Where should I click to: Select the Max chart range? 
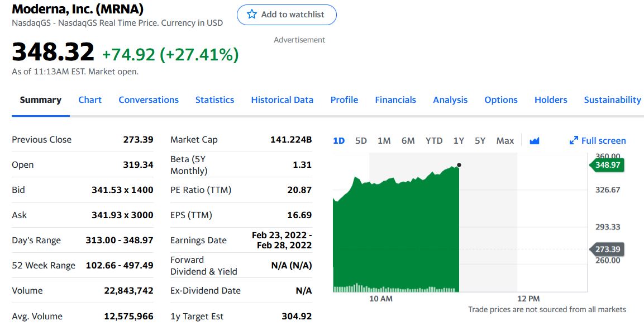click(505, 141)
